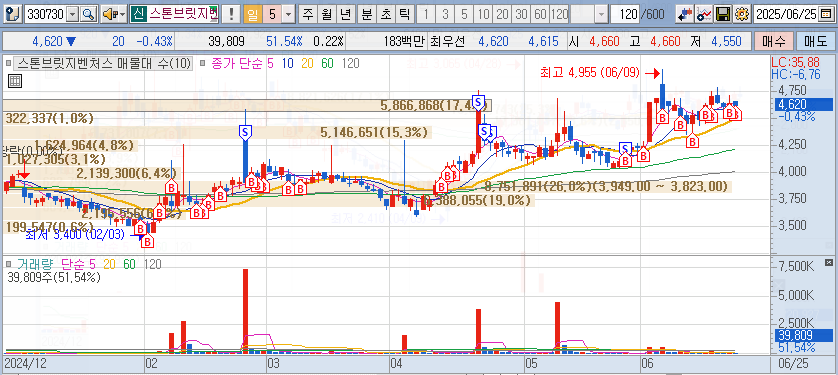Select the 30 interval button
Image resolution: width=838 pixels, height=375 pixels.
pyautogui.click(x=521, y=14)
